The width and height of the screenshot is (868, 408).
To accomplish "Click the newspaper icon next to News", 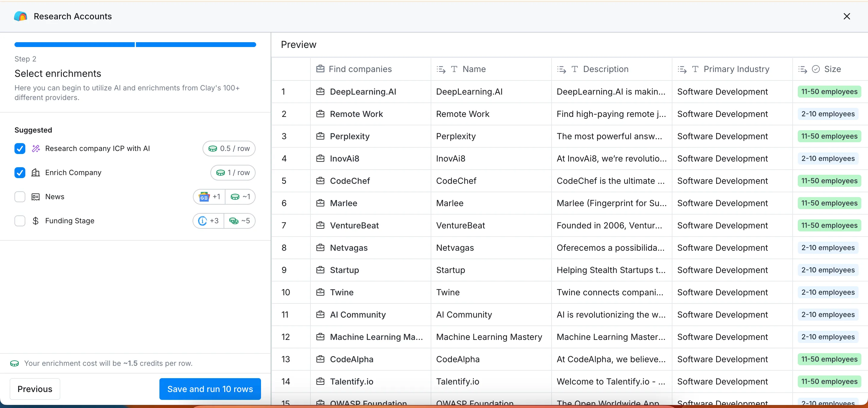I will (35, 197).
